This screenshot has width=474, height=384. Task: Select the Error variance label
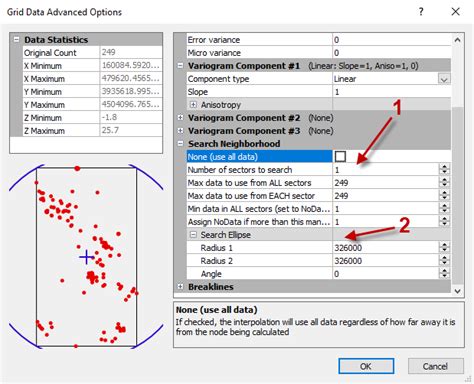pos(214,40)
